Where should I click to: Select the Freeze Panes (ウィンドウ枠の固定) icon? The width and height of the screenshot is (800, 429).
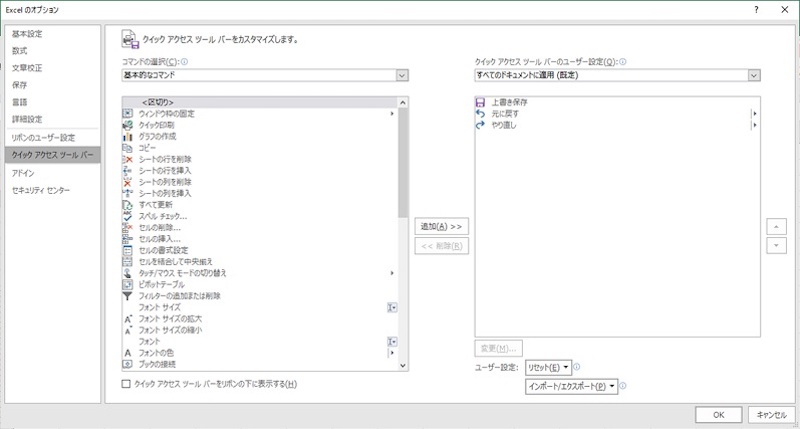[128, 114]
